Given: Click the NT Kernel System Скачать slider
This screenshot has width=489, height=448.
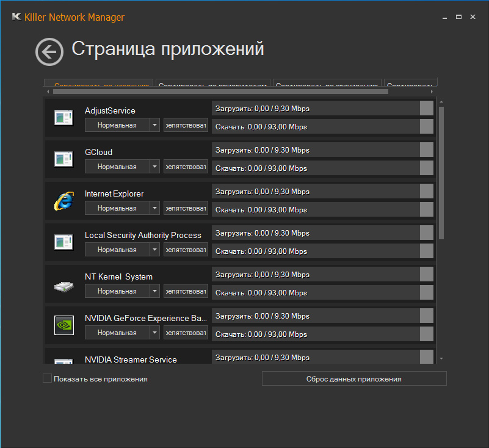Looking at the screenshot, I should point(322,292).
